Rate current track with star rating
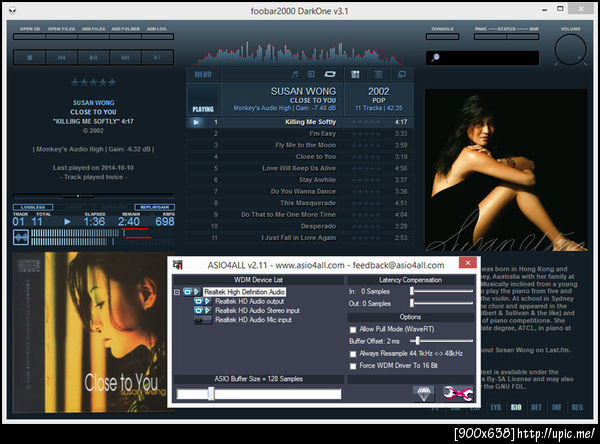This screenshot has height=444, width=600. coord(93,82)
